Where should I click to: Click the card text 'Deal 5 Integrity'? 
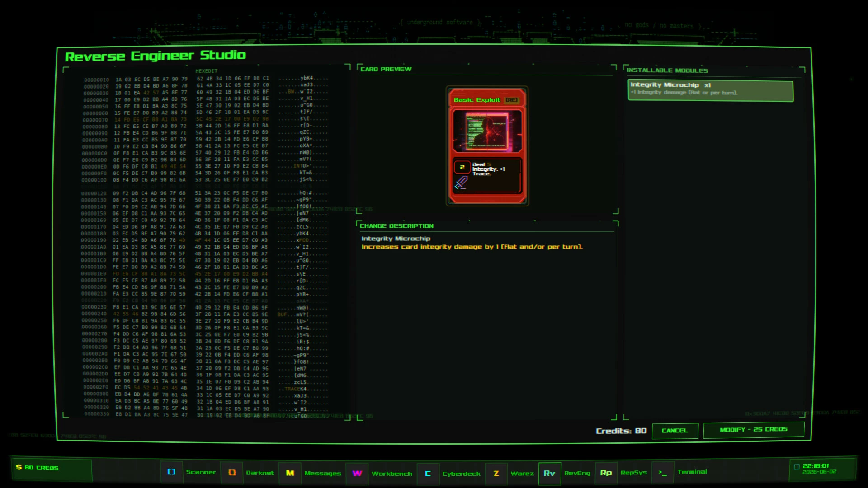point(488,169)
